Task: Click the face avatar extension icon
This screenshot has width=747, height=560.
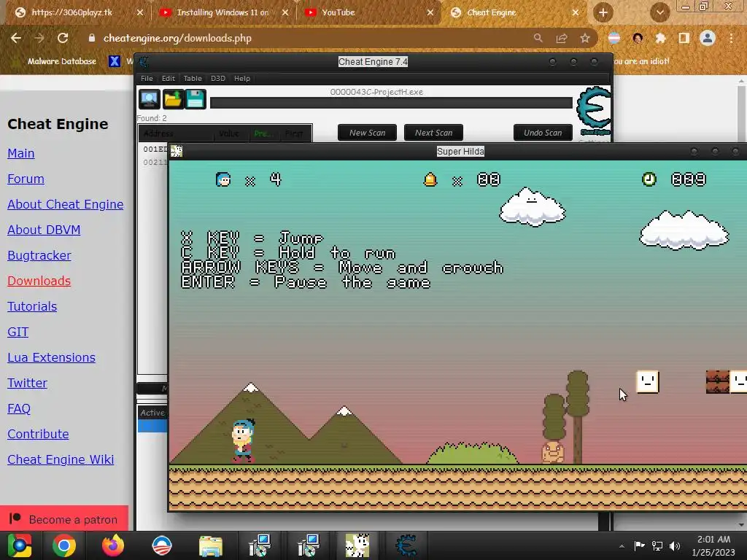Action: 638,38
